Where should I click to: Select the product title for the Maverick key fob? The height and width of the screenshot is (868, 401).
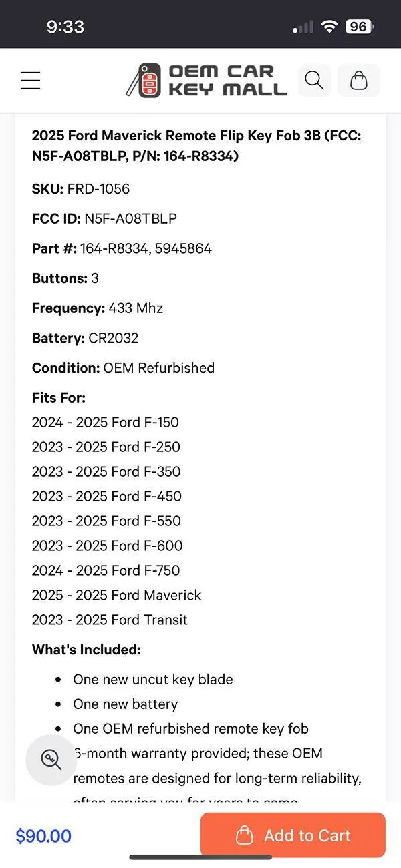pyautogui.click(x=196, y=146)
